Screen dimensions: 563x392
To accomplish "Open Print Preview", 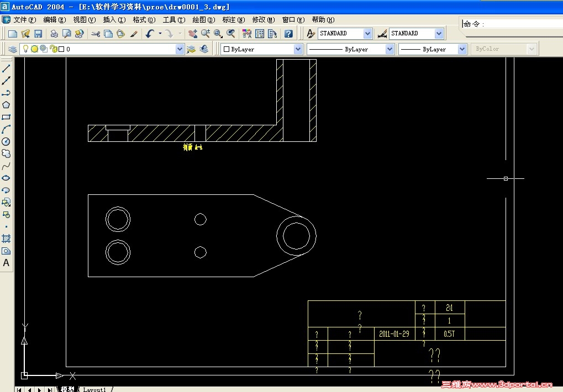I will tap(66, 34).
